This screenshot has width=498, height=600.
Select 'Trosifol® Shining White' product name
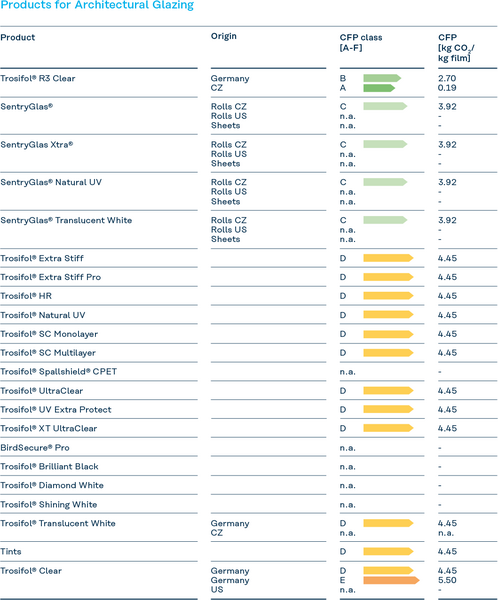49,505
